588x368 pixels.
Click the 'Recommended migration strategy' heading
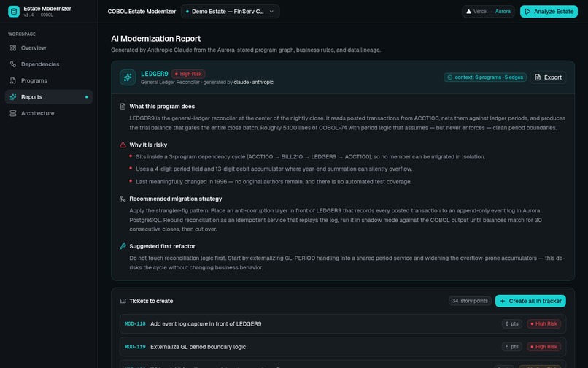click(x=176, y=199)
